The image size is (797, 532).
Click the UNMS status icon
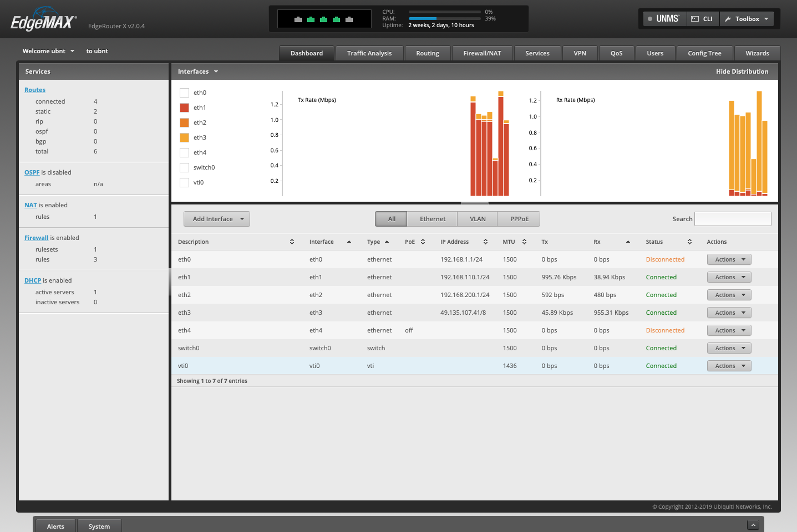650,19
